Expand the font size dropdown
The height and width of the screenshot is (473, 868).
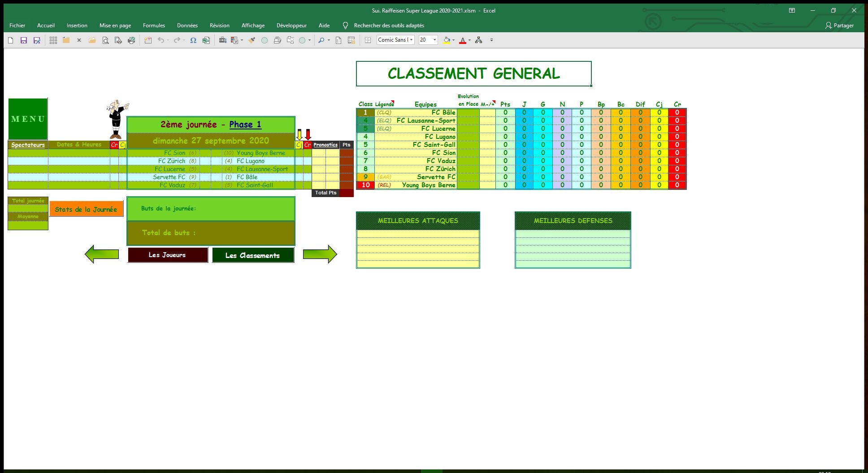(434, 40)
